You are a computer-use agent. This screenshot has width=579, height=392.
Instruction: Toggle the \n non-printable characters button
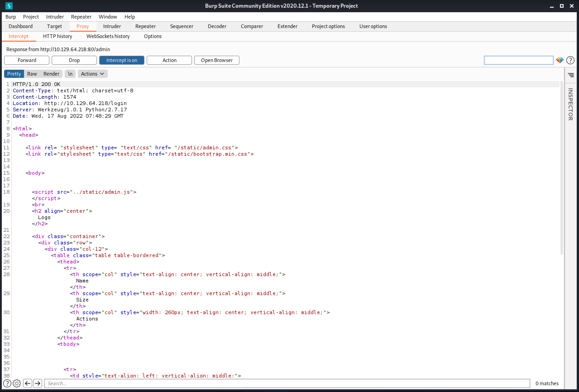tap(70, 74)
